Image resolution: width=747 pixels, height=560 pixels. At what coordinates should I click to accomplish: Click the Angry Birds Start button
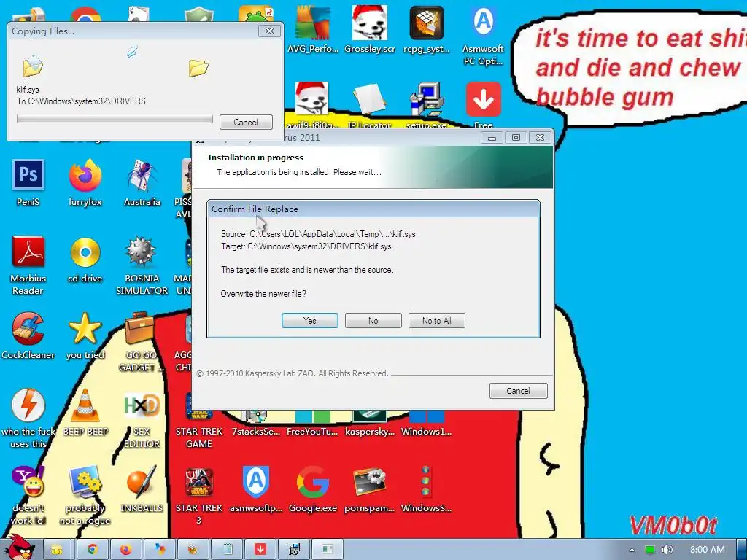[18, 548]
